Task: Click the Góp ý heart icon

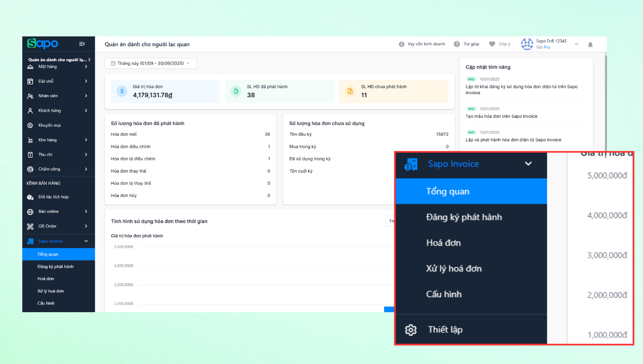Action: [492, 44]
